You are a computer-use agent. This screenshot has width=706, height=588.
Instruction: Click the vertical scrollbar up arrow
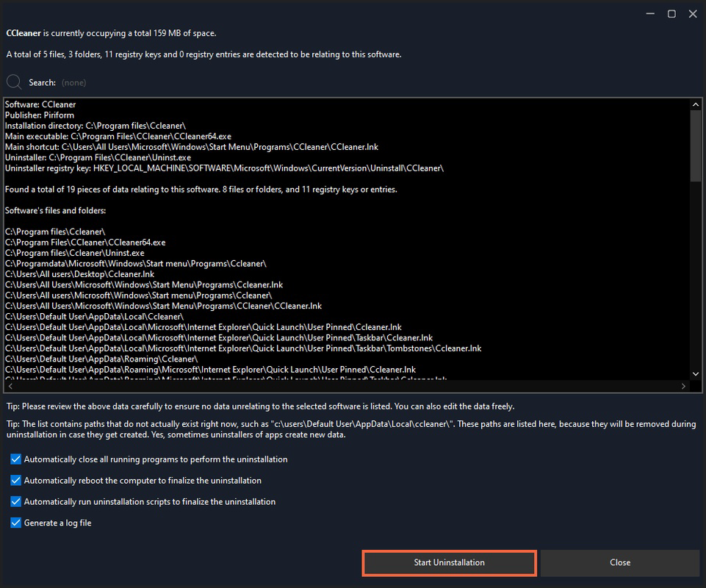696,104
